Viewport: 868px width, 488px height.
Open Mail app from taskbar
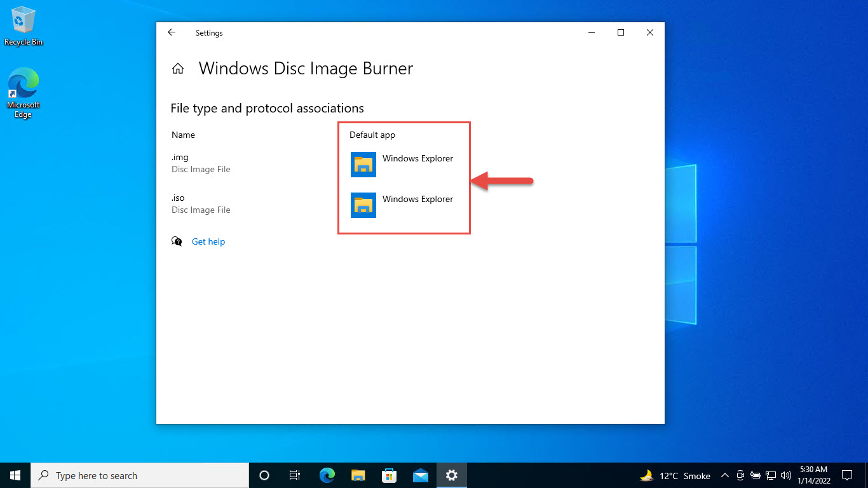tap(420, 475)
